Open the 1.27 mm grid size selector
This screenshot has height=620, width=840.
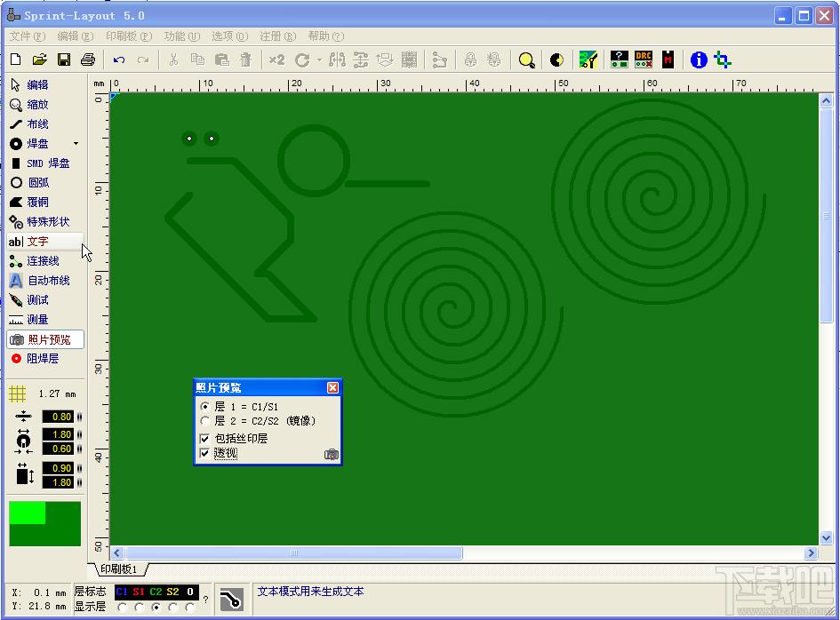(x=44, y=394)
